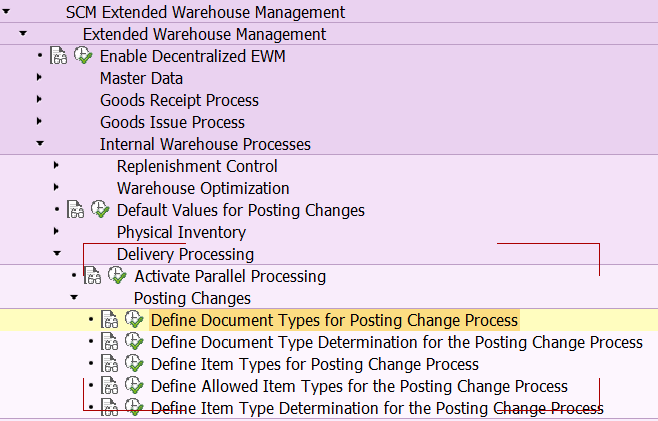Screen dimensions: 658x421
Task: Open documentation icon for Enable Decentralized EWM
Action: 58,56
